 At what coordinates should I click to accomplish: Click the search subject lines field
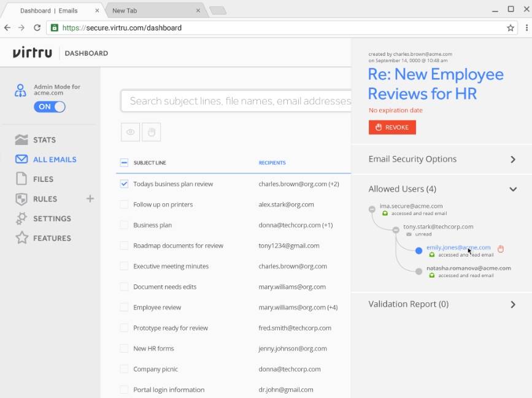pyautogui.click(x=236, y=101)
